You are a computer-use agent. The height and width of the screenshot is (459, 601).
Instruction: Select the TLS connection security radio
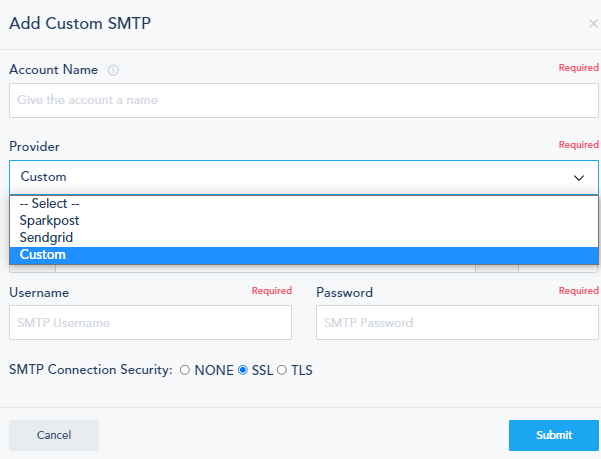click(x=282, y=370)
